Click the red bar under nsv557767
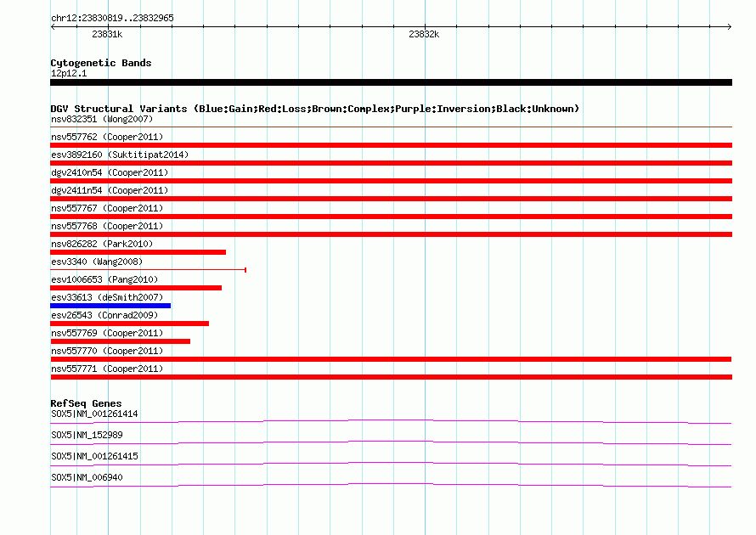This screenshot has height=535, width=756. coord(391,217)
